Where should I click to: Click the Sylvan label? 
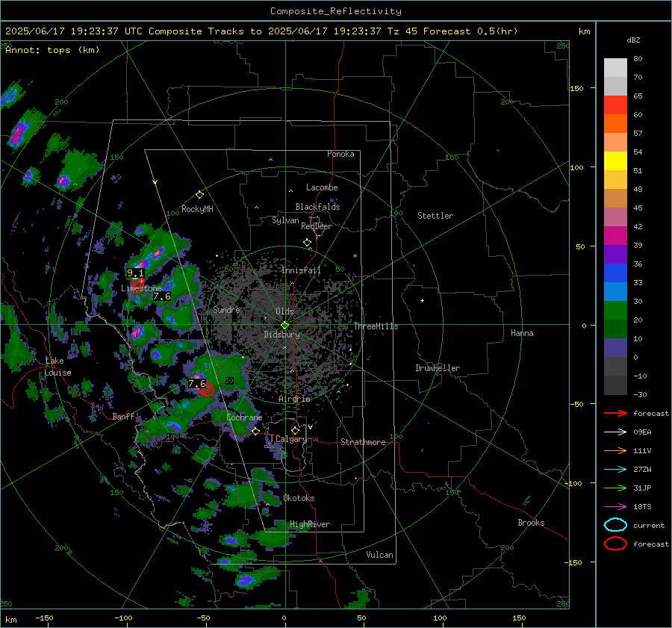[285, 220]
